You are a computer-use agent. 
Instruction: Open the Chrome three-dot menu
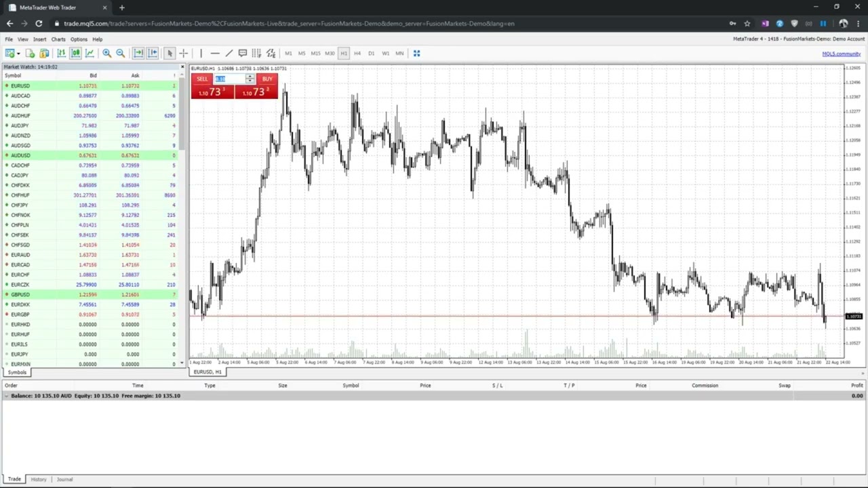point(858,24)
